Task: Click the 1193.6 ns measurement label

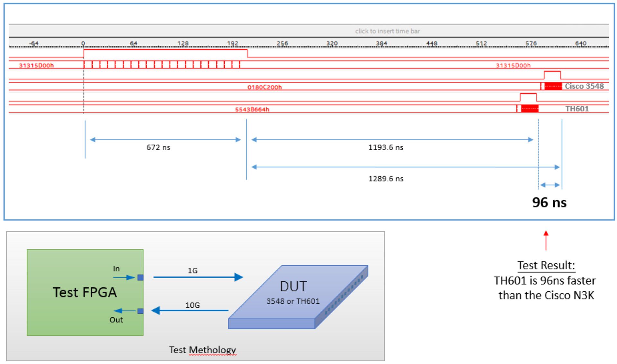Action: coord(385,147)
